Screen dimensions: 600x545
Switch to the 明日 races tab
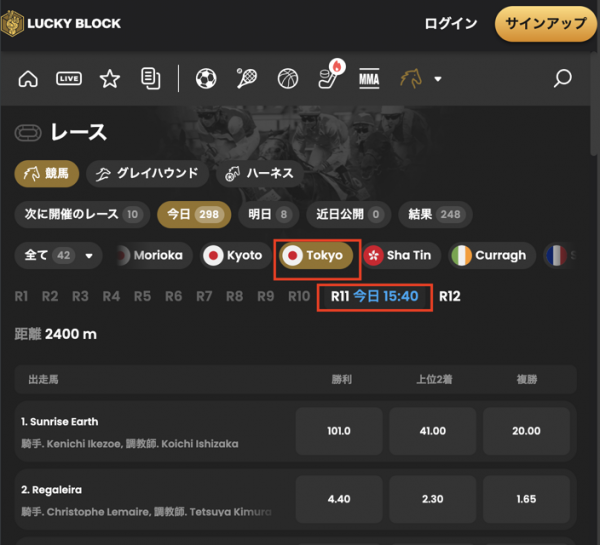click(268, 214)
